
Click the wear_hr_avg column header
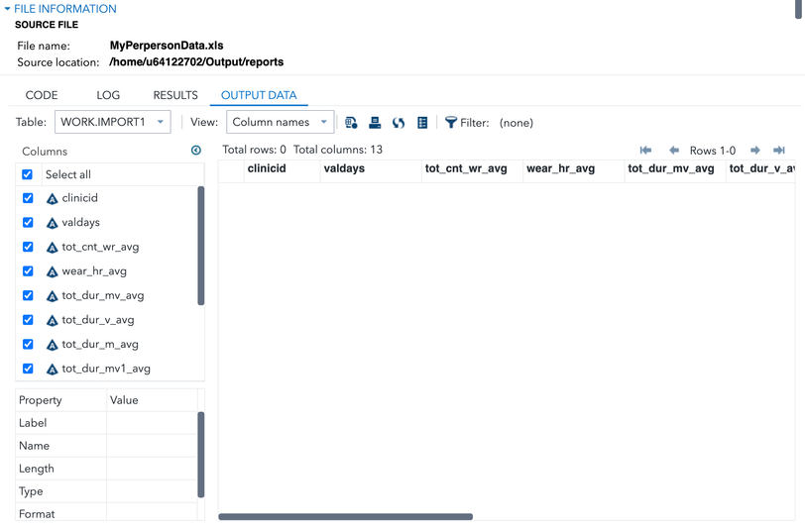(573, 170)
